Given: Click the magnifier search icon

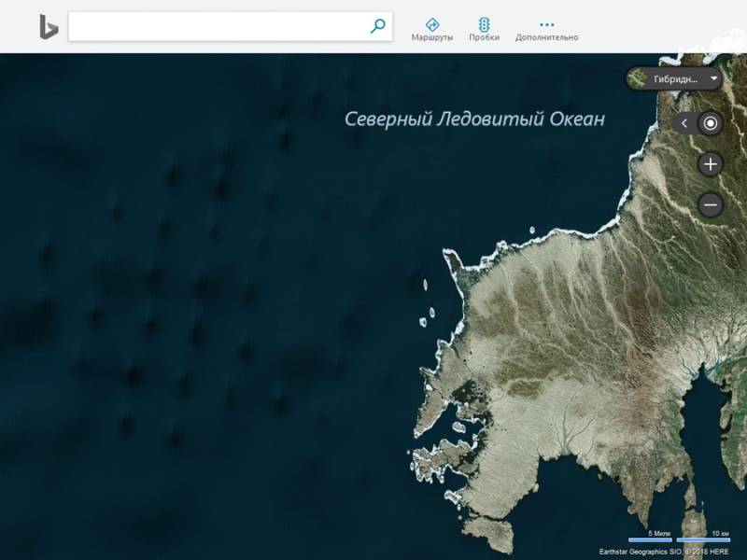Looking at the screenshot, I should pos(378,26).
